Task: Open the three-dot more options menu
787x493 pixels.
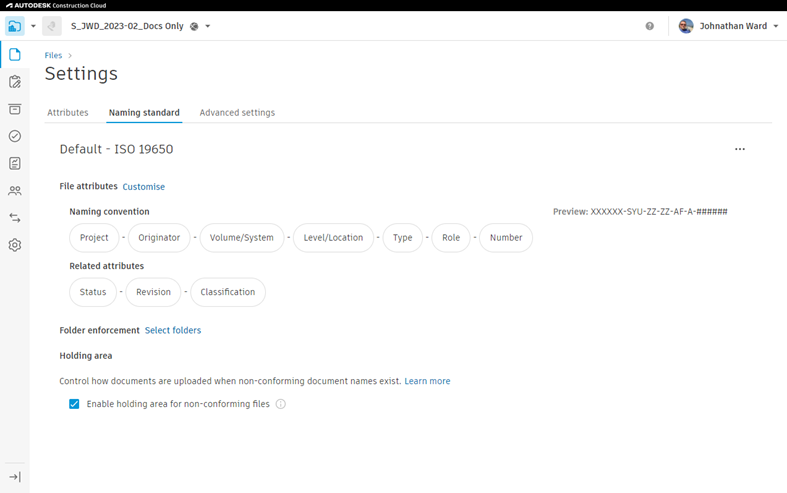Action: click(x=739, y=149)
